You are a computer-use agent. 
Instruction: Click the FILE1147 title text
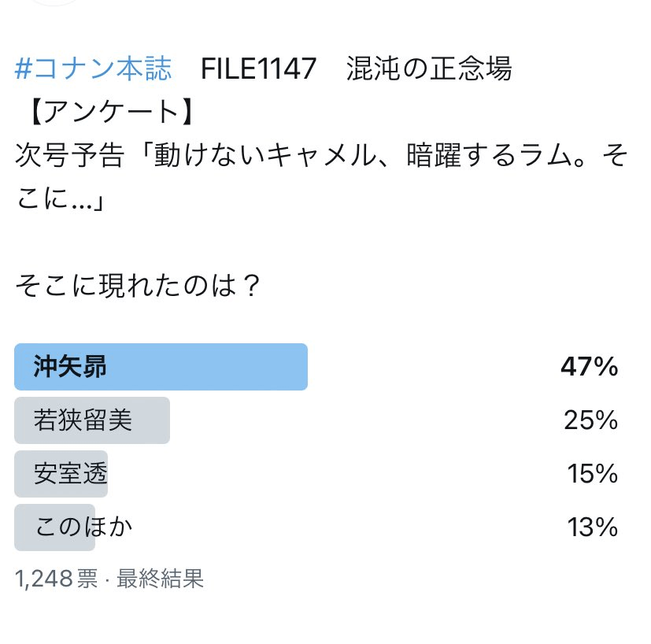(259, 68)
